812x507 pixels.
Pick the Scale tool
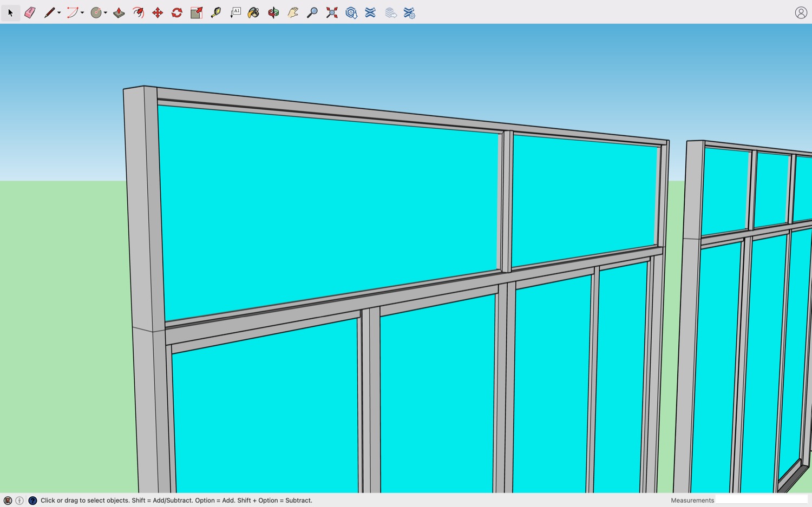pyautogui.click(x=197, y=12)
